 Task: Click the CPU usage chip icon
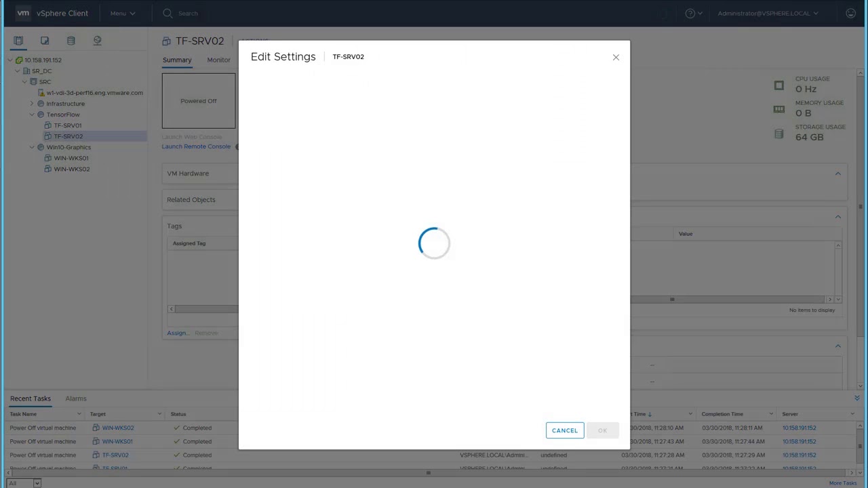(x=779, y=85)
